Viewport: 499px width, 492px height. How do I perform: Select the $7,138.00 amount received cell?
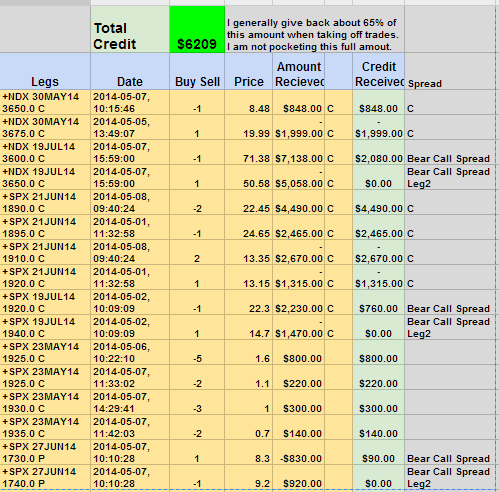click(x=299, y=152)
